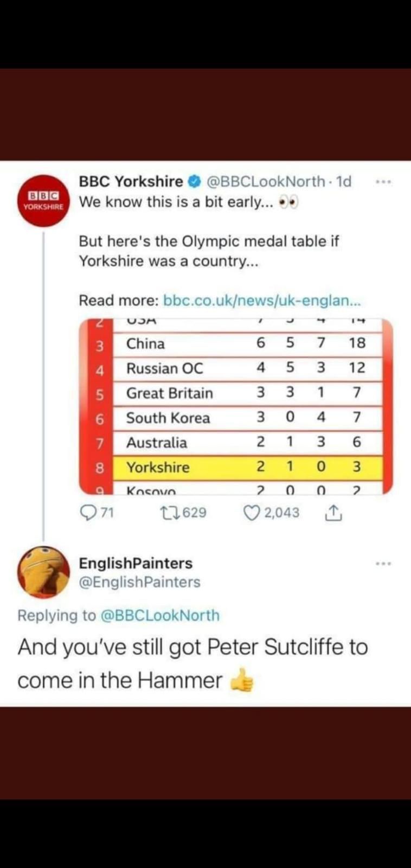Open more options on BBC tweet

(x=383, y=182)
